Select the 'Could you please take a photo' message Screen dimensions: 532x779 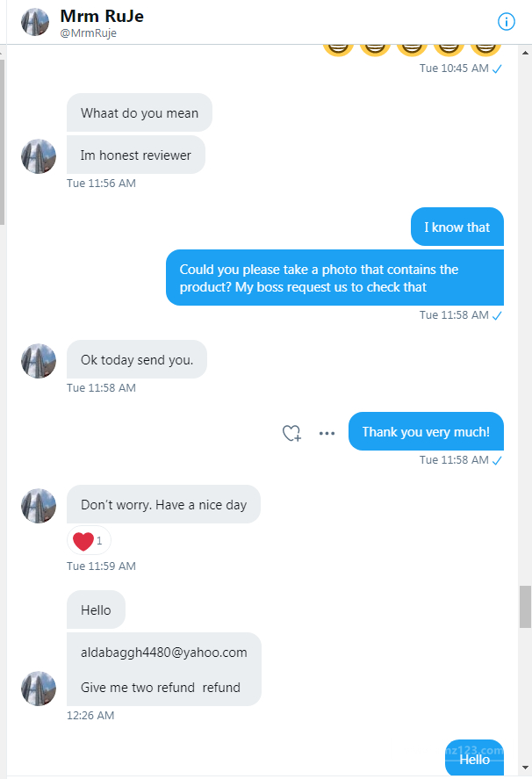[x=334, y=278]
